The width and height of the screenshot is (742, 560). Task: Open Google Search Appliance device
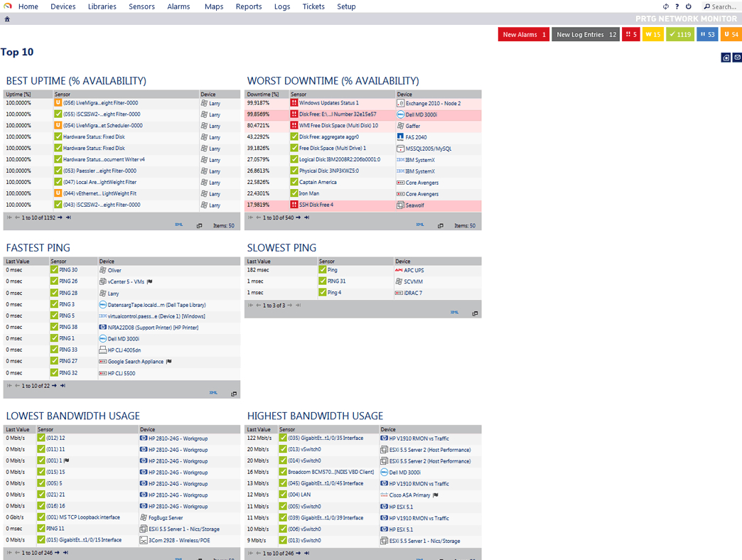tap(135, 361)
